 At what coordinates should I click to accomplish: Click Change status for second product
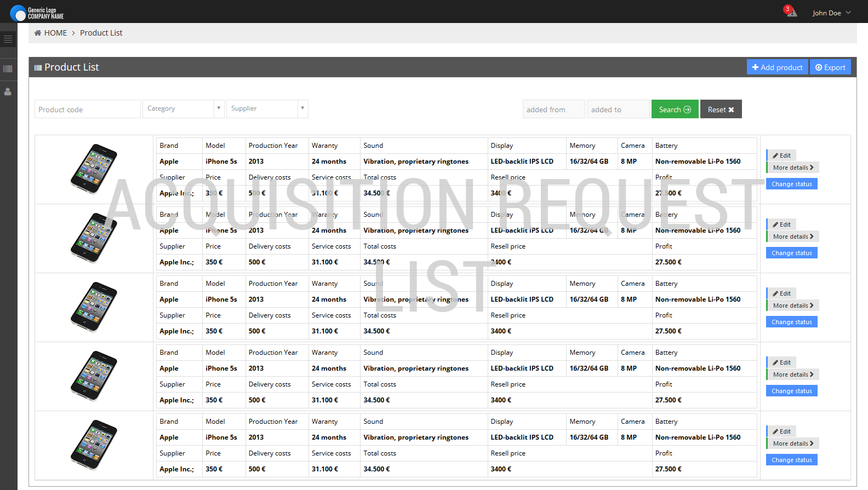[x=792, y=253]
